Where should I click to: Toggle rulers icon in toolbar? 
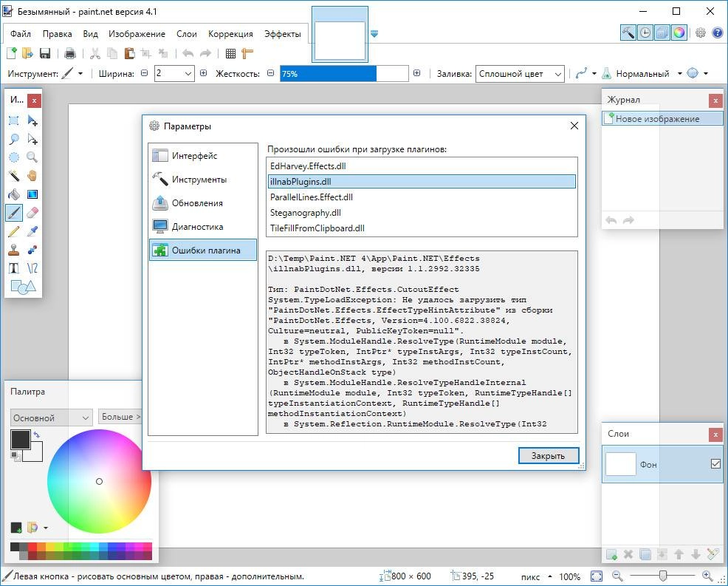(x=247, y=53)
